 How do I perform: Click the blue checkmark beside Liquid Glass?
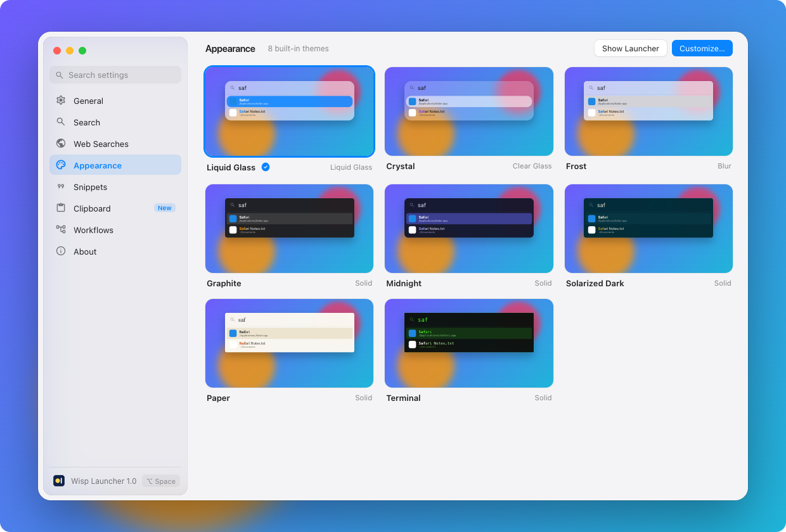(266, 167)
